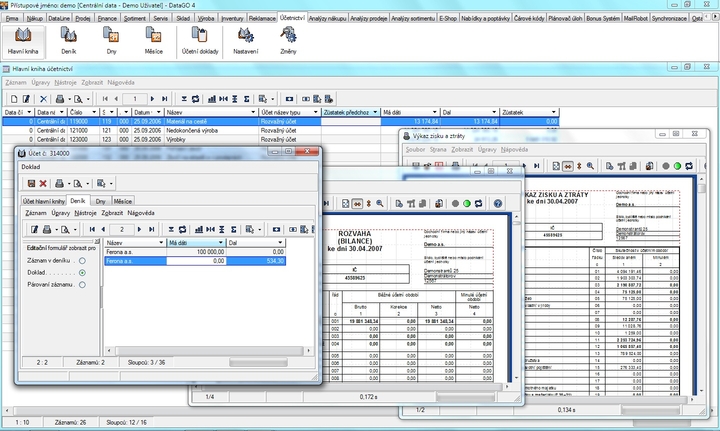Open Soubor menu in Výkaz zisku a ztráty
Screen dimensions: 720x431
415,150
